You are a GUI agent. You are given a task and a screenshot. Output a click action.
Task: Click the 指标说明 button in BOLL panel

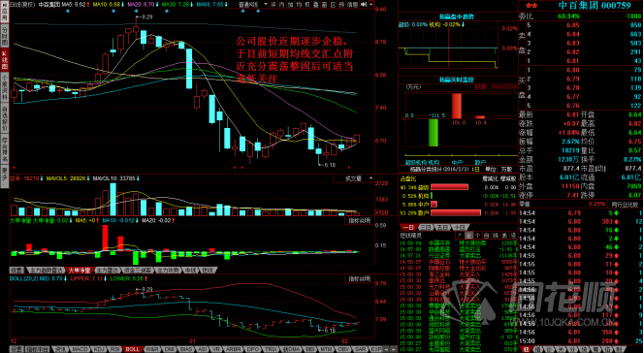(358, 278)
